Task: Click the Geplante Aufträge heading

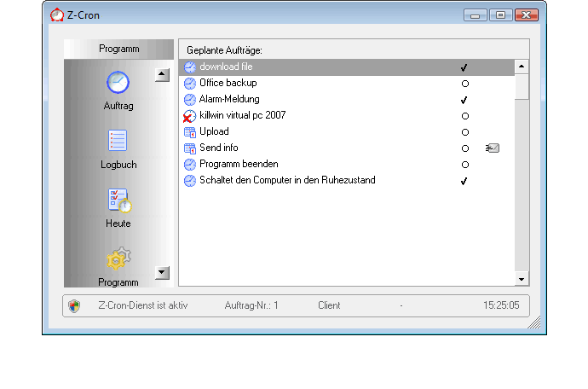Action: click(x=224, y=50)
